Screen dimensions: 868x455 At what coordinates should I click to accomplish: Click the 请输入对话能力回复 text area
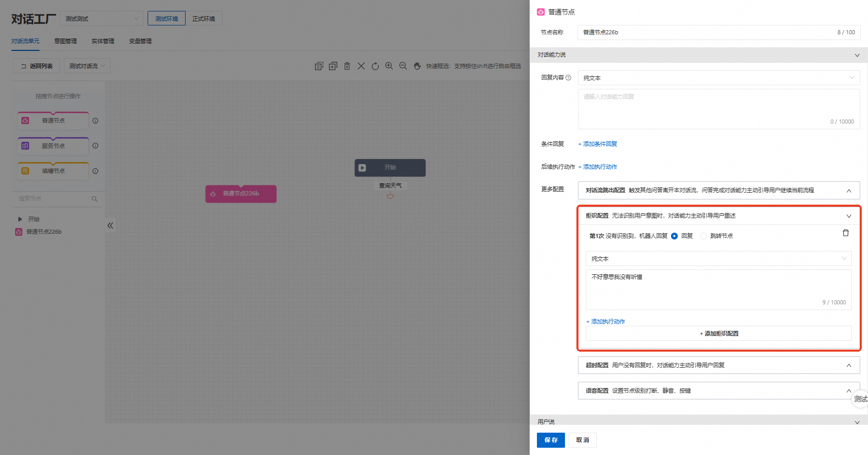click(719, 109)
